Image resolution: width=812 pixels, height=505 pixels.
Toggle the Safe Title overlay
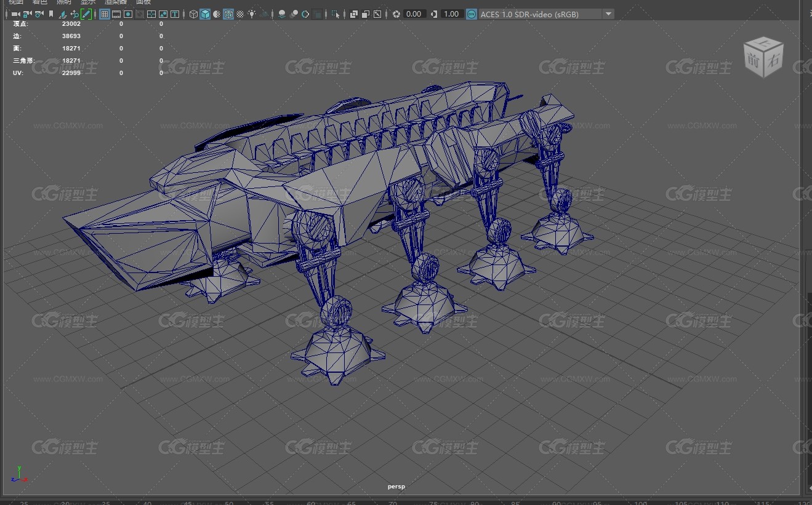coord(175,14)
